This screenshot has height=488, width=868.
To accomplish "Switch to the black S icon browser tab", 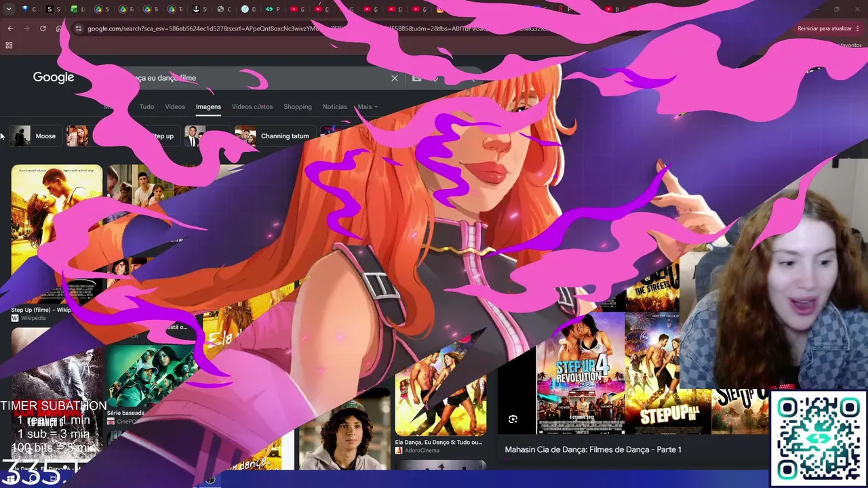I will 50,9.
